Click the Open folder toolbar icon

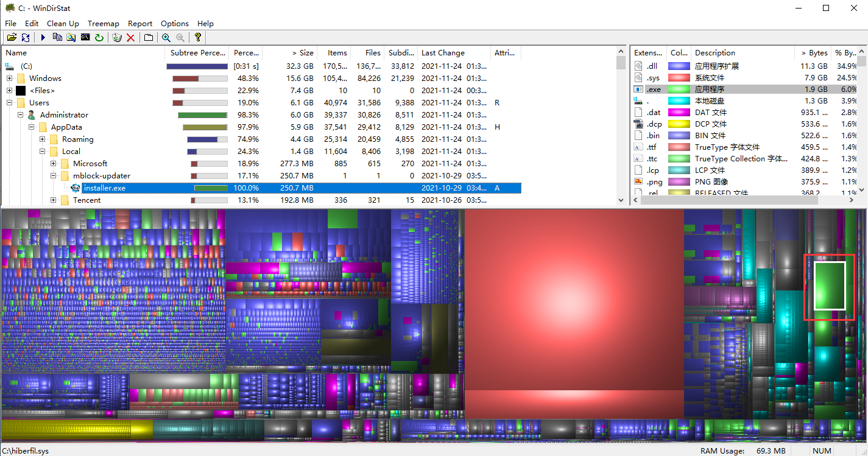[x=11, y=38]
